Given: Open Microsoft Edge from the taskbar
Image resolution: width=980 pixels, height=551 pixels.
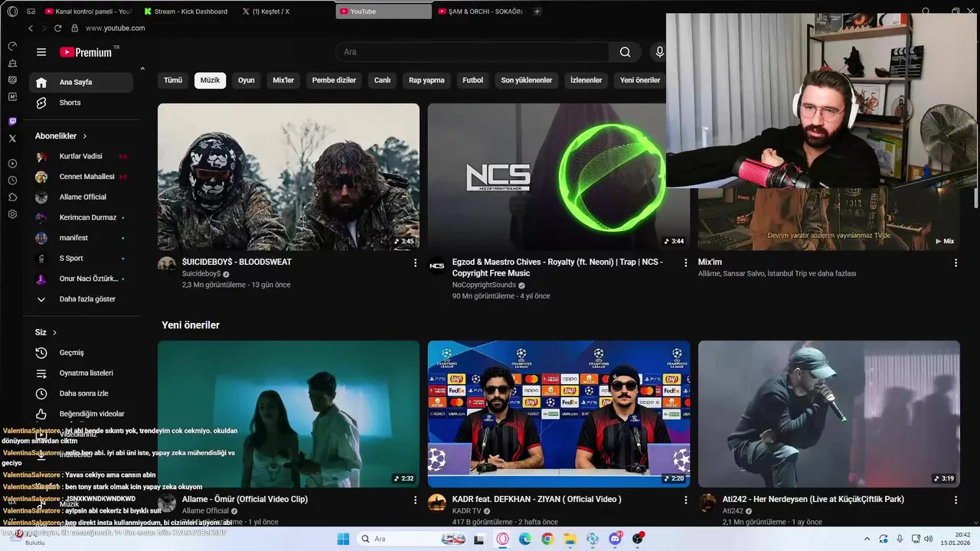Looking at the screenshot, I should click(524, 539).
